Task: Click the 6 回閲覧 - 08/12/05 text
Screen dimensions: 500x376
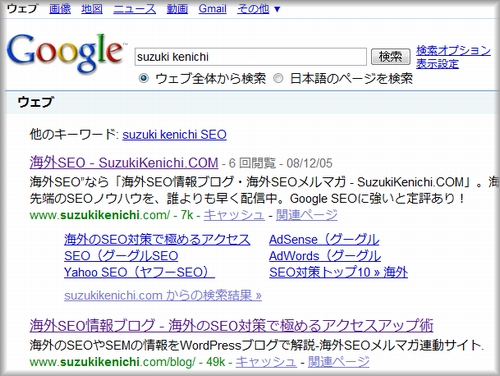Action: pos(280,163)
